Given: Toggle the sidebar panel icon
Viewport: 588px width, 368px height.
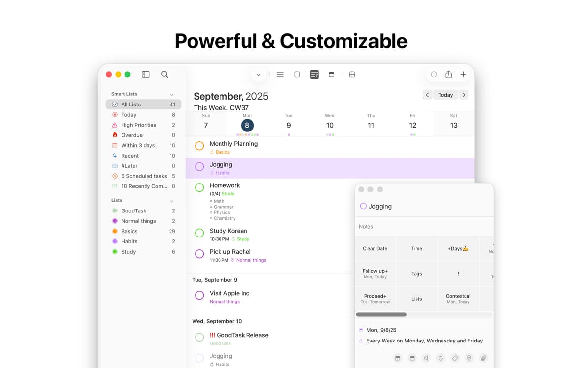Looking at the screenshot, I should point(146,74).
